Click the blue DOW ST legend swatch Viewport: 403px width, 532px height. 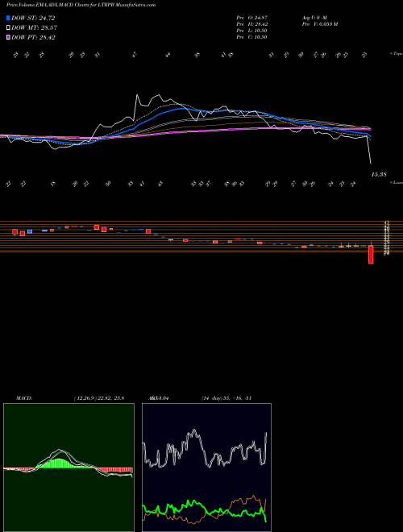click(9, 18)
